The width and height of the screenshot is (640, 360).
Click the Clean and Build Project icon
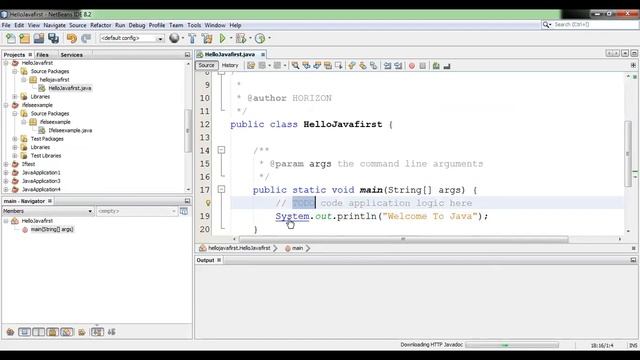(x=207, y=38)
